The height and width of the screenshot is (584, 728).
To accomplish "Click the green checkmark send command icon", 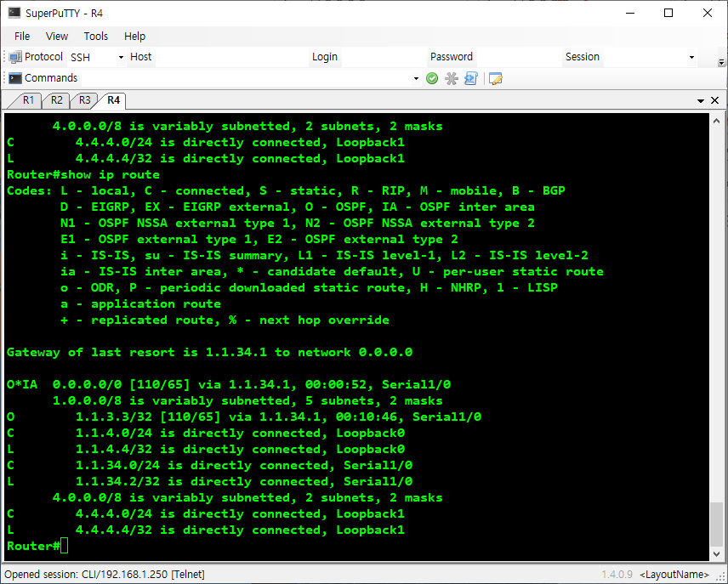I will tap(432, 78).
